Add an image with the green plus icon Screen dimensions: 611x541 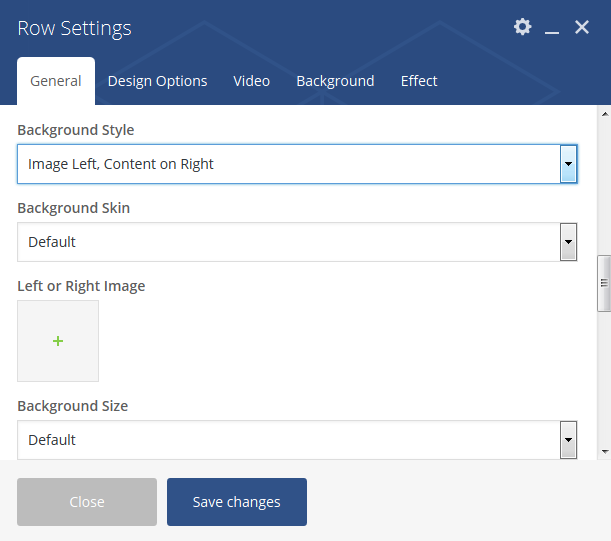click(58, 341)
